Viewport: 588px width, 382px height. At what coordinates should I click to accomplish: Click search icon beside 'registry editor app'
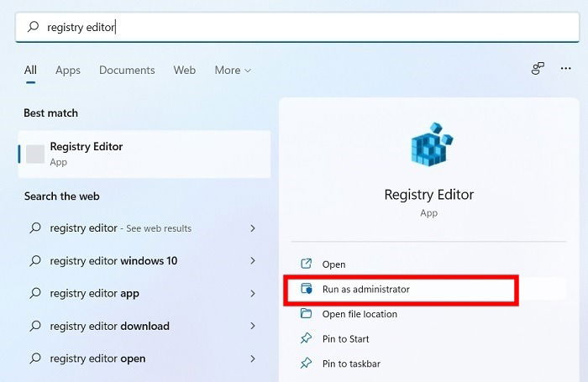click(35, 293)
